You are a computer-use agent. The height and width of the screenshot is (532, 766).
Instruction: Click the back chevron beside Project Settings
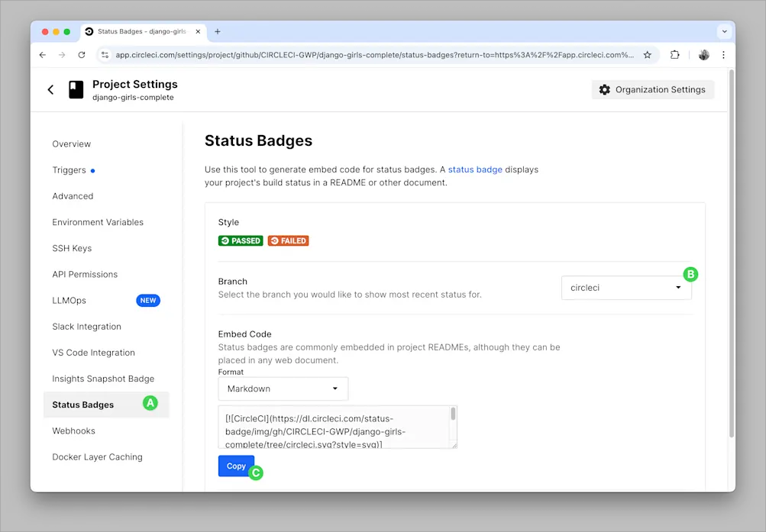50,89
